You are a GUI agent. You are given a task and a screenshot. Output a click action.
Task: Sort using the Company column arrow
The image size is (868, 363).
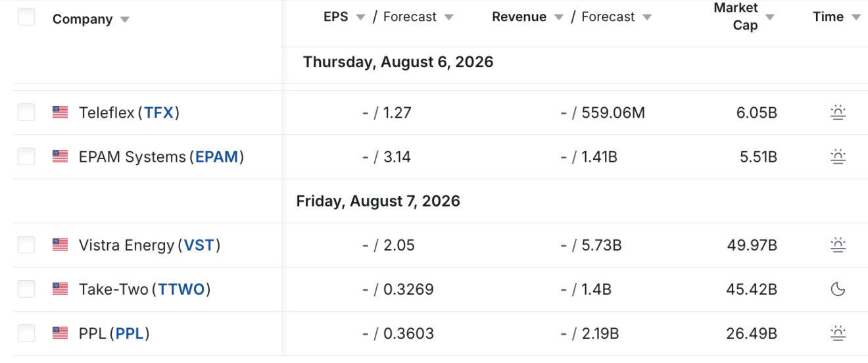point(124,20)
